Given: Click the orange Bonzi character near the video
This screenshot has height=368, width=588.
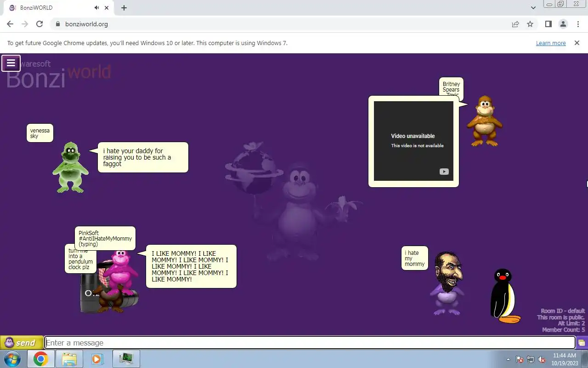Looking at the screenshot, I should click(485, 121).
